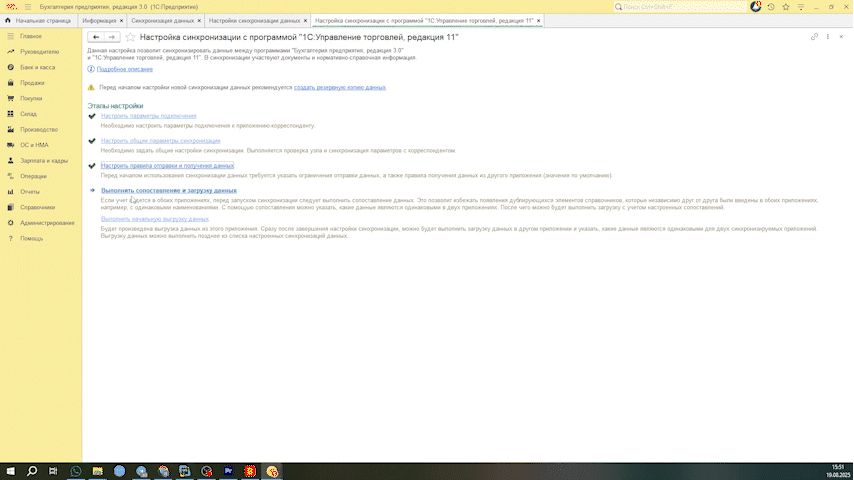
Task: Open the Windows Start menu
Action: [x=10, y=471]
